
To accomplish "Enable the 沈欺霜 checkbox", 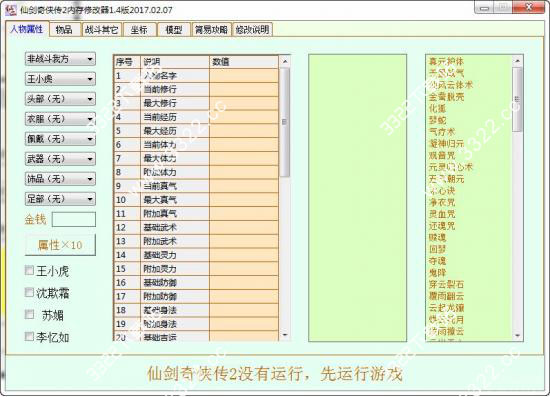I will tap(29, 292).
